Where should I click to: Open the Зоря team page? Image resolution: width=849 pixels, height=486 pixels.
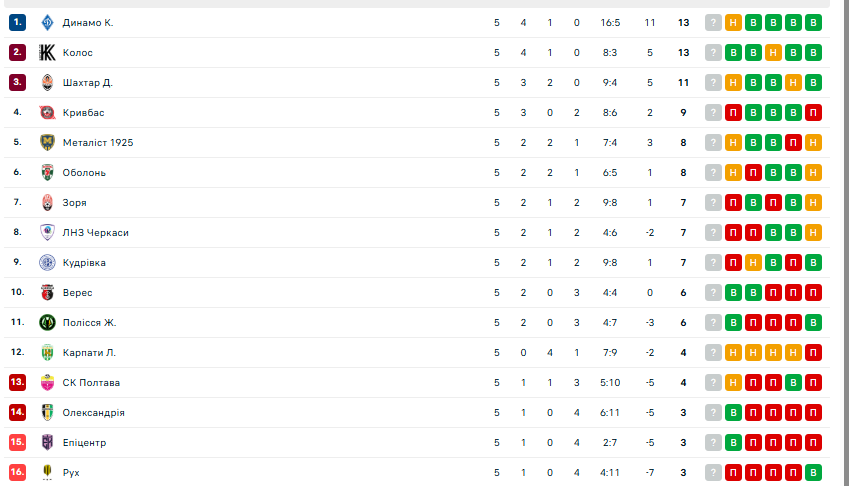(75, 203)
